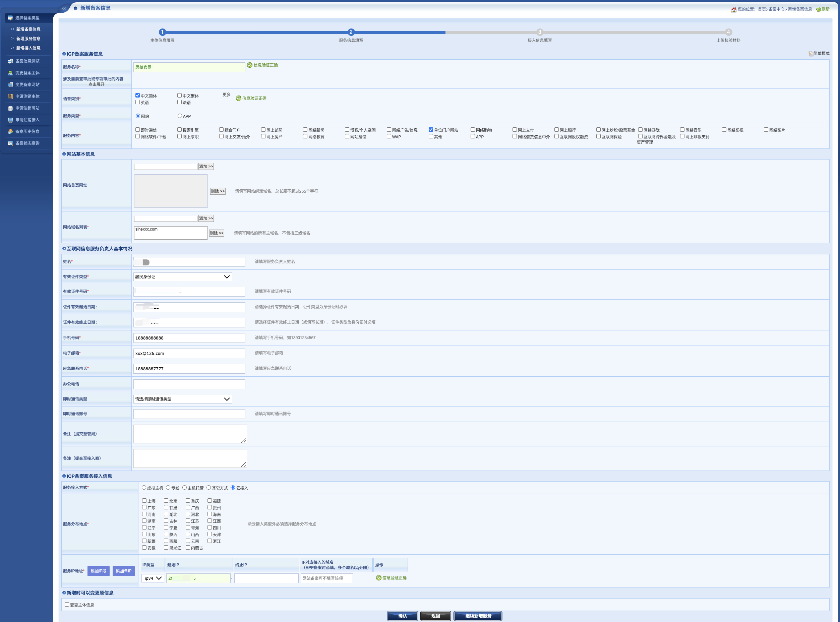Click green check icon beside 语言类别

tap(238, 98)
